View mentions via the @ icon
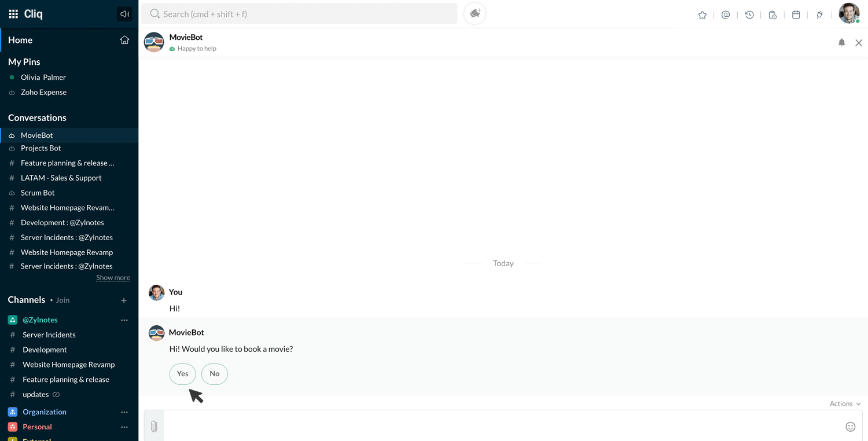The image size is (868, 441). pyautogui.click(x=726, y=15)
